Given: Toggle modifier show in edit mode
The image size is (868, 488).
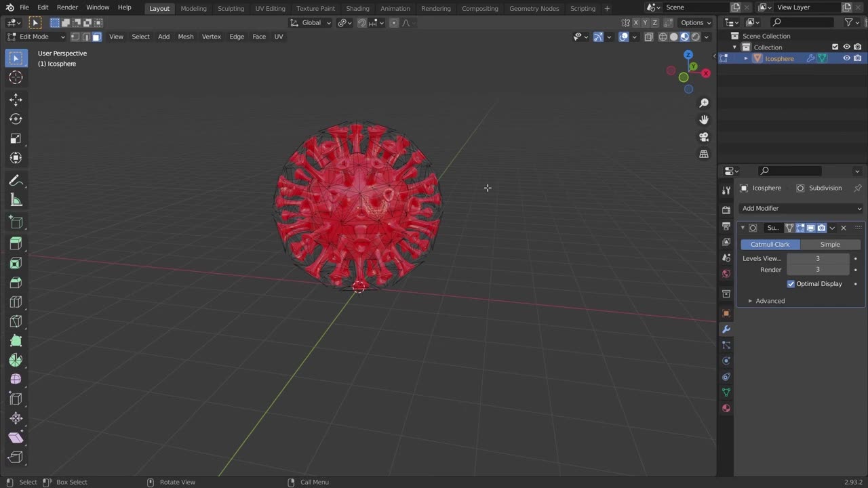Looking at the screenshot, I should [x=800, y=228].
